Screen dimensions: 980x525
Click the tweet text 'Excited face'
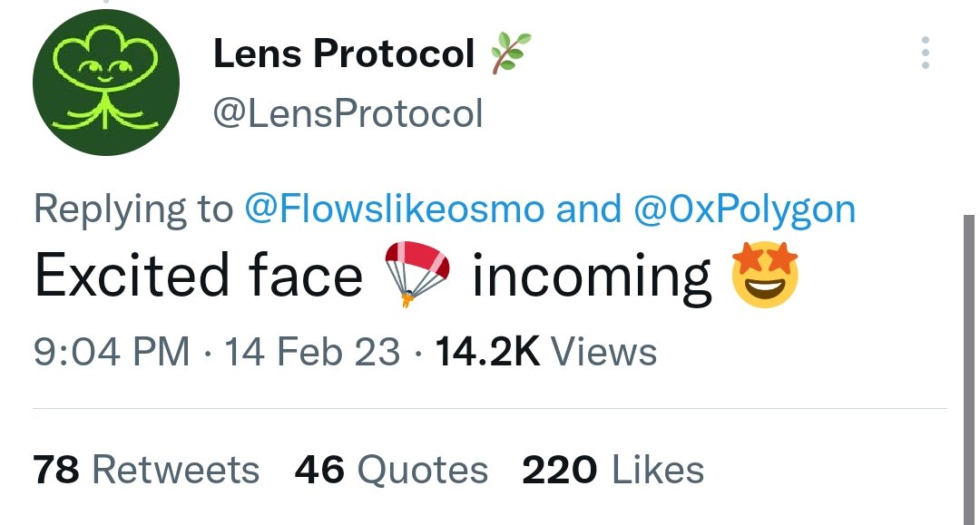point(199,276)
